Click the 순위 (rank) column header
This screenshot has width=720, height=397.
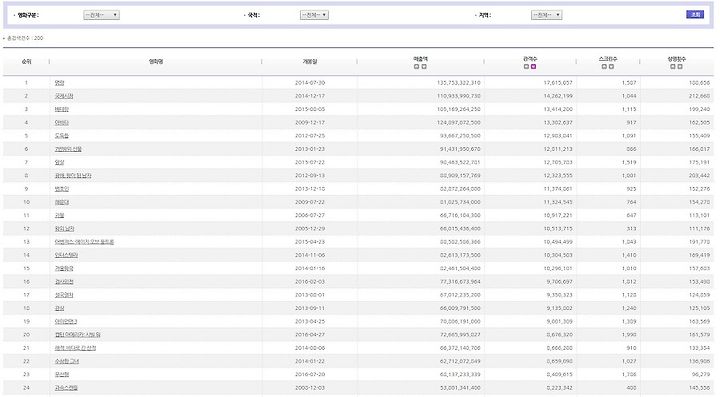(26, 62)
